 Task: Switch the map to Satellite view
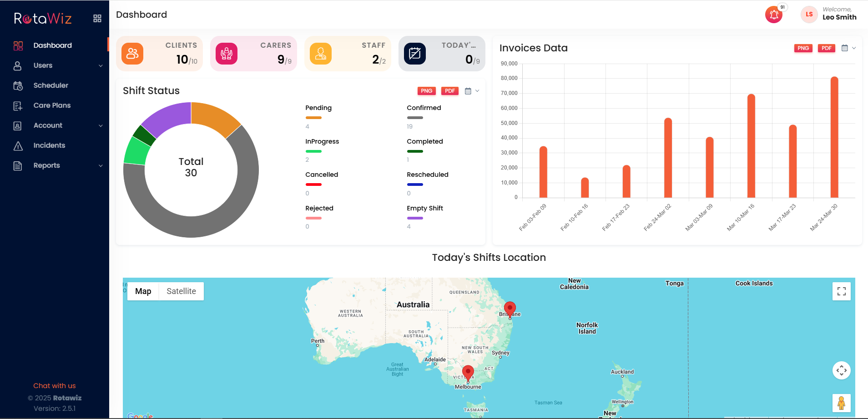coord(181,291)
